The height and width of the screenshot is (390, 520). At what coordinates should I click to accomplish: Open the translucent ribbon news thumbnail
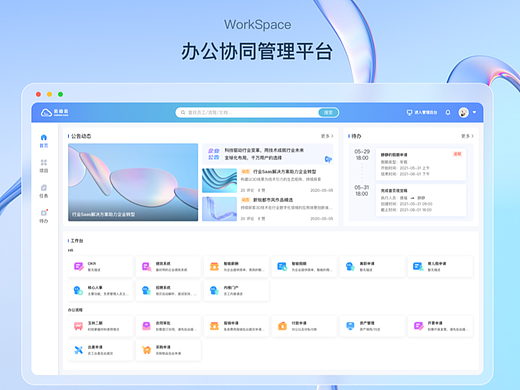tap(219, 209)
